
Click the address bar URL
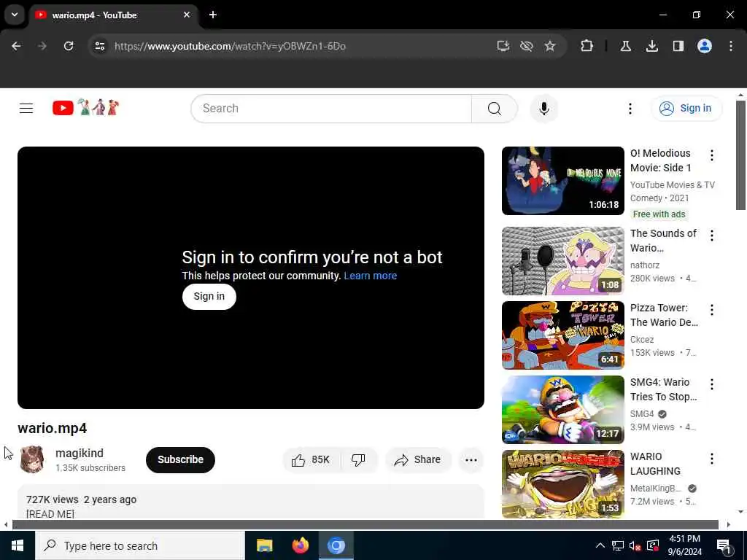[x=230, y=46]
